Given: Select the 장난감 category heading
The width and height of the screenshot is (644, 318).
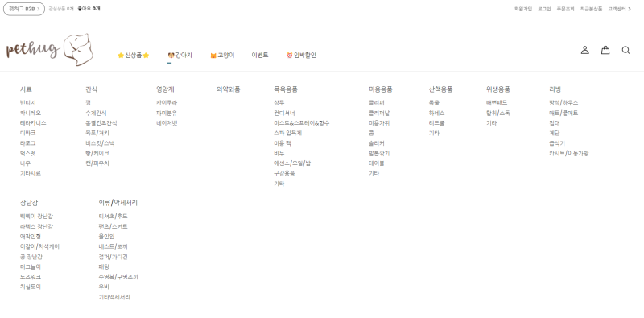Looking at the screenshot, I should pos(29,203).
